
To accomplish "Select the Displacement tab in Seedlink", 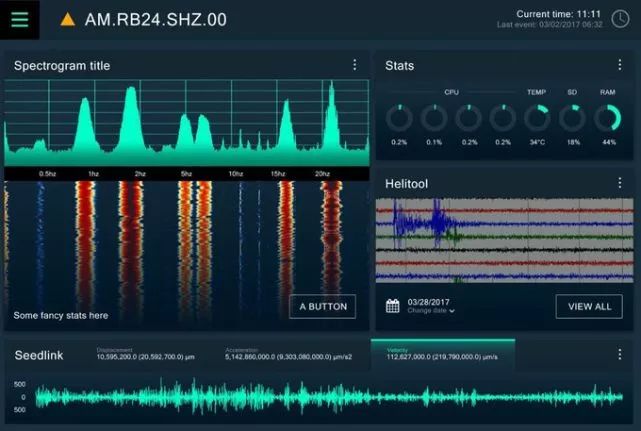I will [145, 354].
